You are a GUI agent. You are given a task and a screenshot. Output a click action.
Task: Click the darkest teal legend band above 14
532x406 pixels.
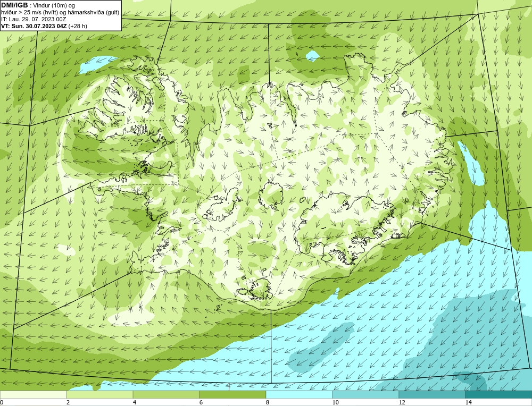(499, 395)
